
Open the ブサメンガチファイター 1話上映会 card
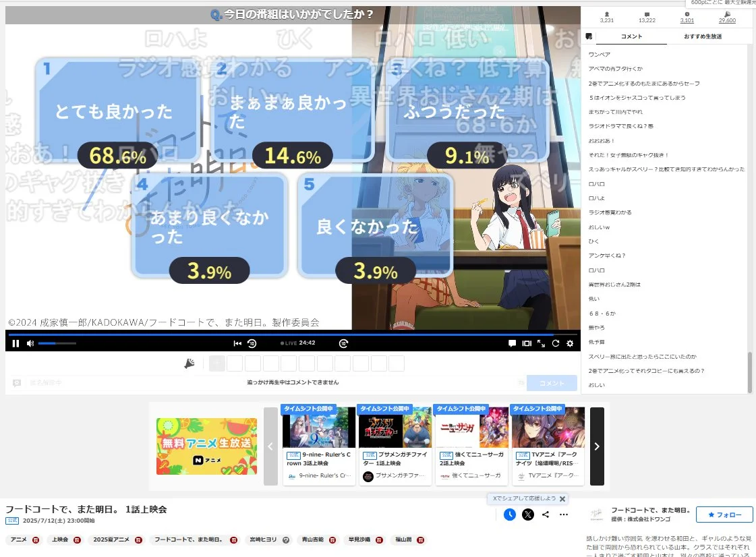(395, 444)
